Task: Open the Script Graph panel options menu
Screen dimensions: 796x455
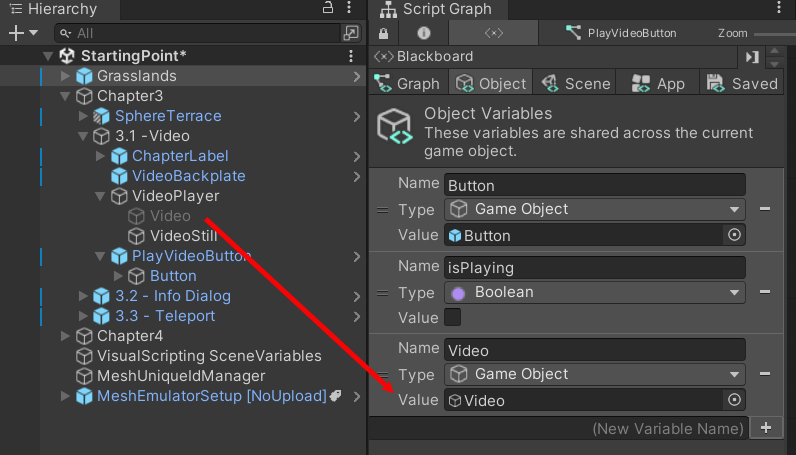Action: coord(779,8)
